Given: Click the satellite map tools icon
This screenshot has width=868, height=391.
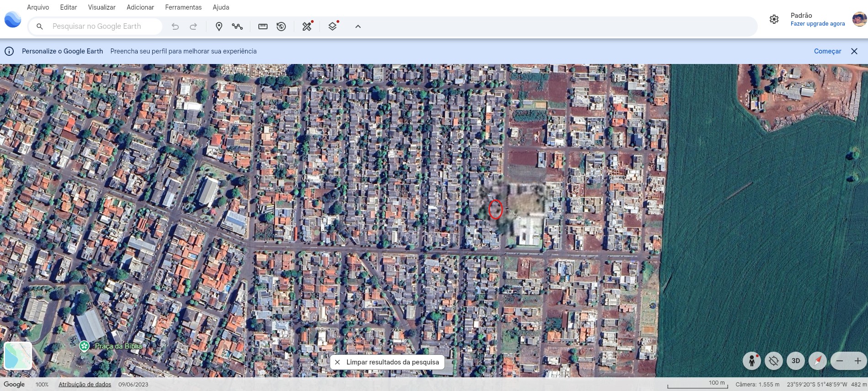Looking at the screenshot, I should [307, 27].
